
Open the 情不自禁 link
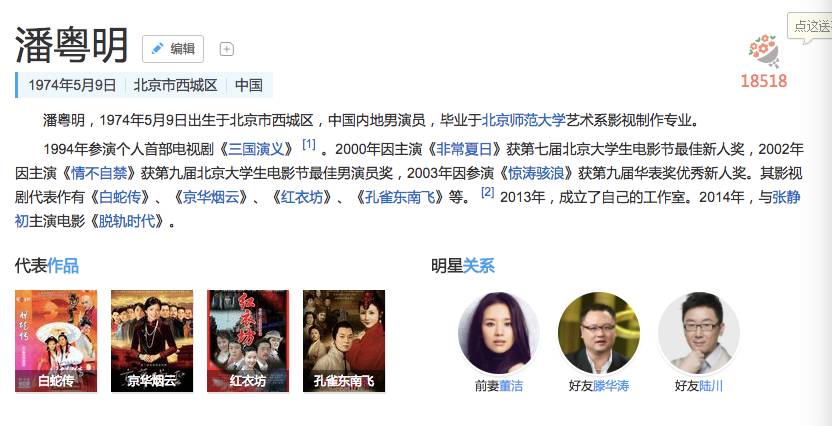[99, 173]
